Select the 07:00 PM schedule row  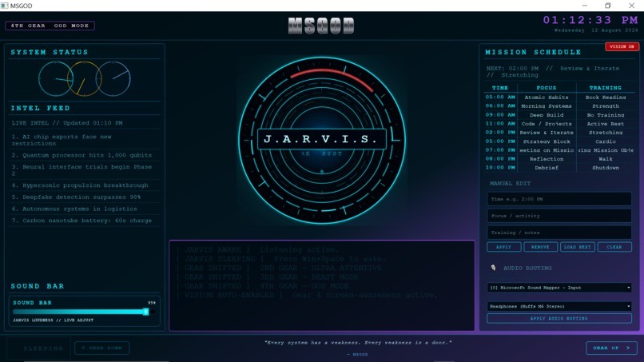[559, 150]
